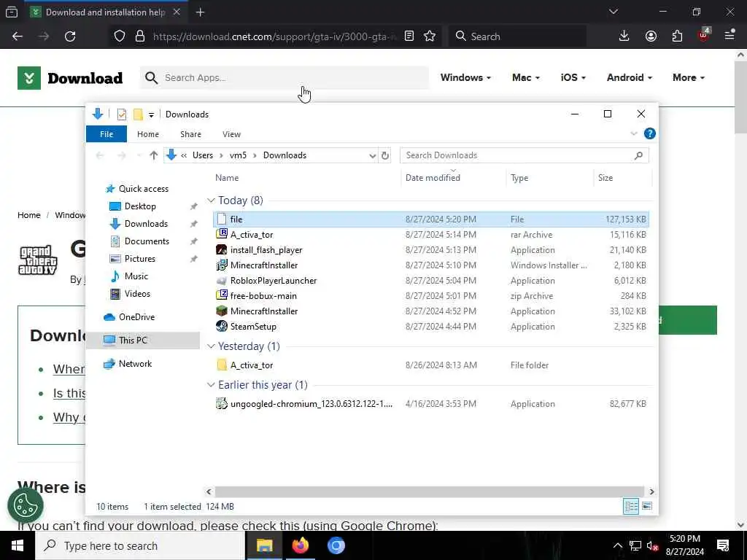Screen dimensions: 747x560
Task: Open Explorer help question mark icon
Action: (649, 134)
